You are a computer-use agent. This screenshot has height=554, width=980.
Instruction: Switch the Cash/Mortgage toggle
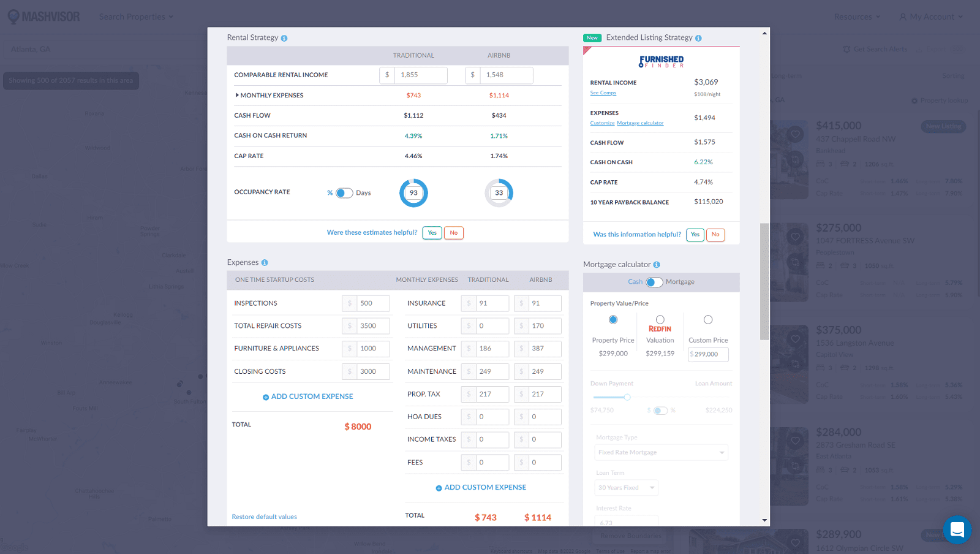click(654, 283)
